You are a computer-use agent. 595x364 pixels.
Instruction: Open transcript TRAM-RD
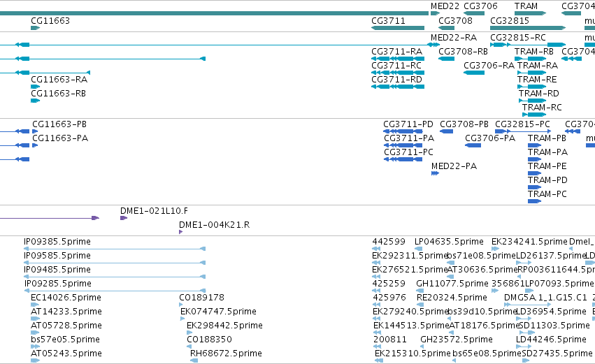click(x=539, y=94)
